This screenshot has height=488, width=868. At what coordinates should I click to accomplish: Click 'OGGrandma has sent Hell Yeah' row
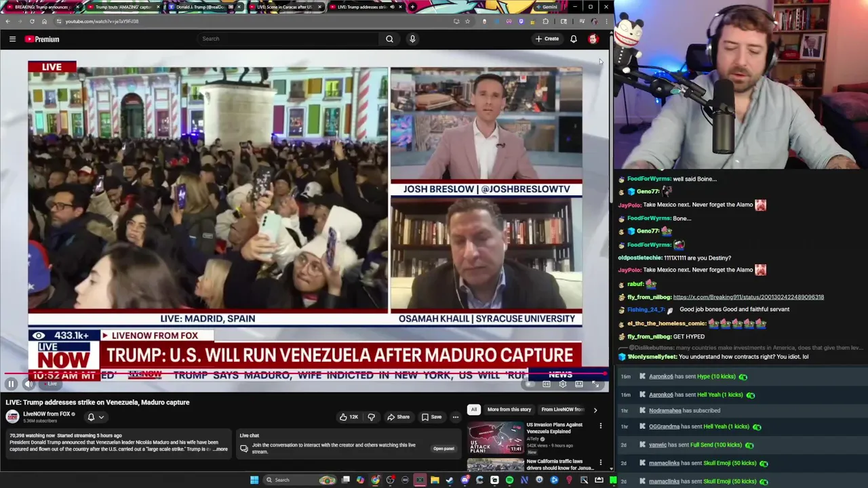click(741, 427)
